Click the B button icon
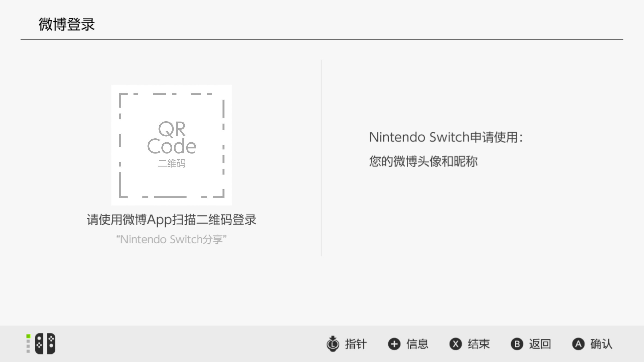The image size is (644, 362). pyautogui.click(x=517, y=344)
